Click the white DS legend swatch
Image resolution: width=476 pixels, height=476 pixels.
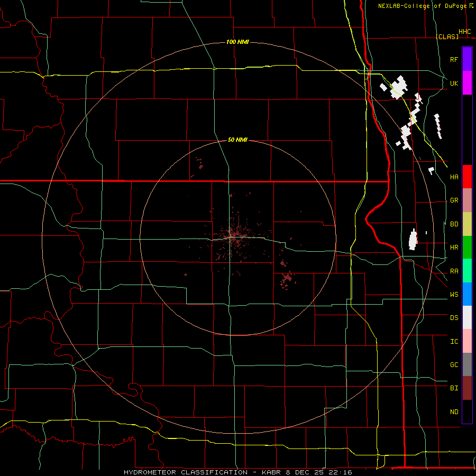coord(467,317)
